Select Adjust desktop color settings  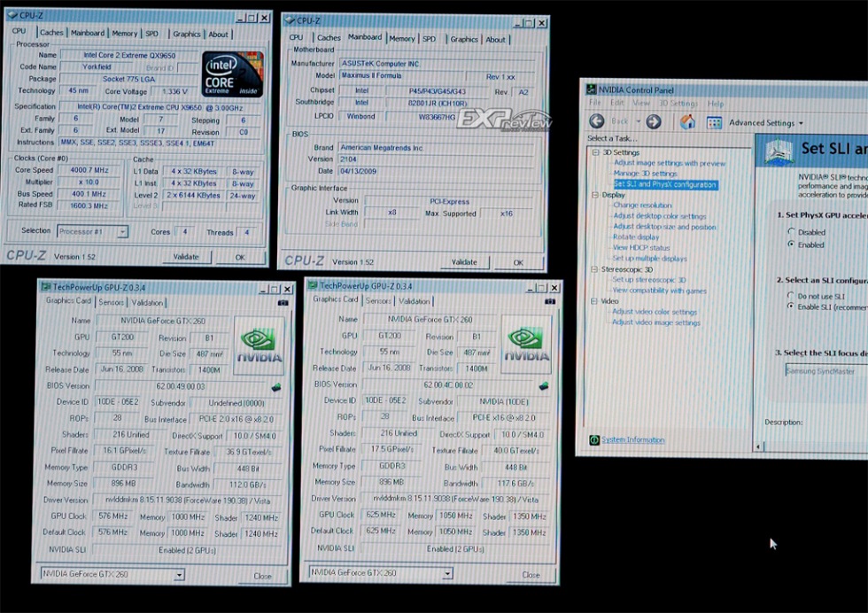point(659,216)
